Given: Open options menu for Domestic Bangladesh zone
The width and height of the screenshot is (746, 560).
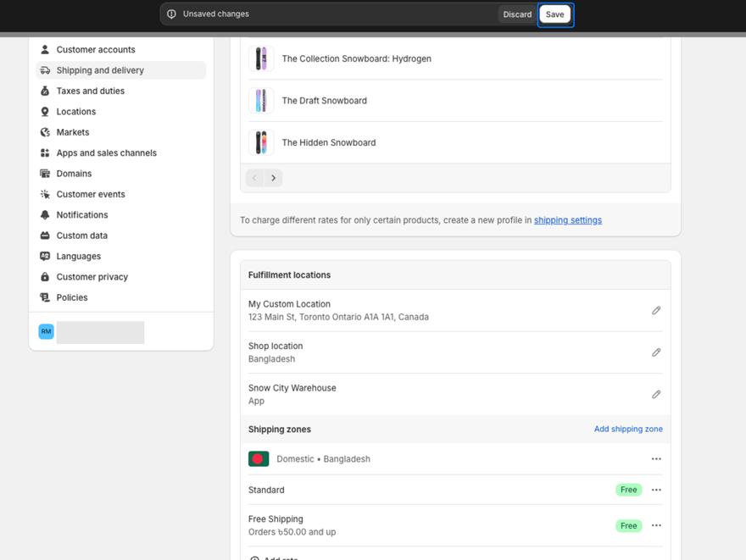Looking at the screenshot, I should click(x=656, y=459).
